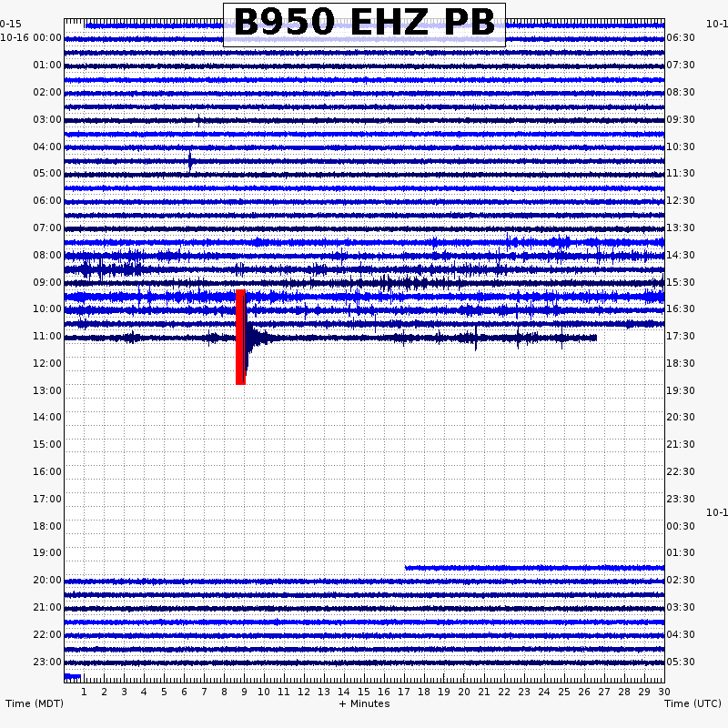Click the 19:00 MDT time label
The height and width of the screenshot is (728, 728).
[x=47, y=552]
